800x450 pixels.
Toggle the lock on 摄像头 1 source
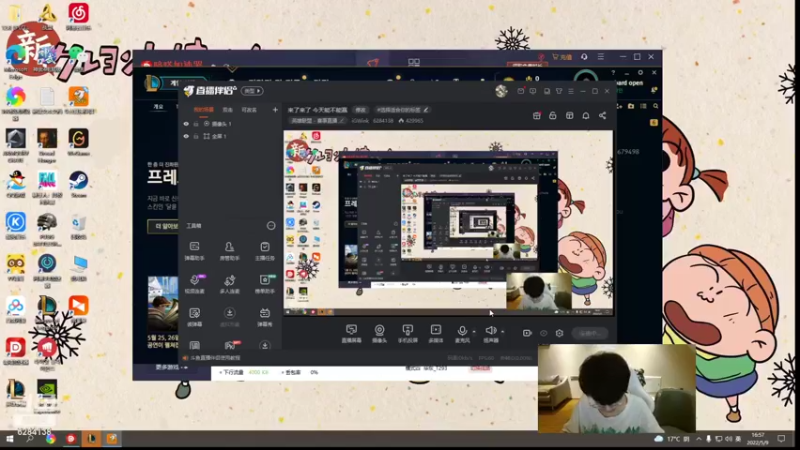(x=196, y=123)
